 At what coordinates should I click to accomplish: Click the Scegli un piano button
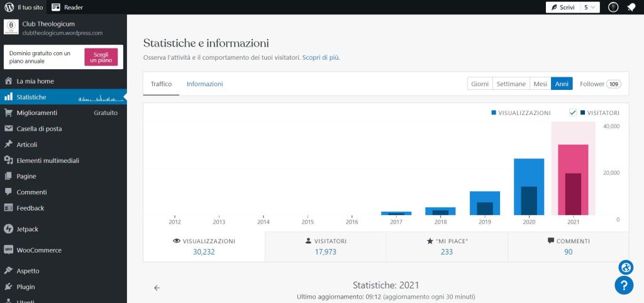coord(101,57)
